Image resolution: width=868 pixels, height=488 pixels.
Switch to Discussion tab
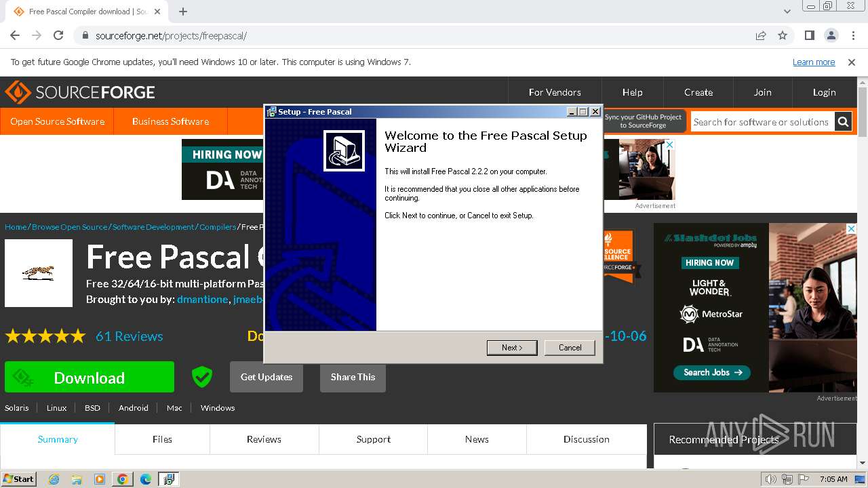coord(586,439)
